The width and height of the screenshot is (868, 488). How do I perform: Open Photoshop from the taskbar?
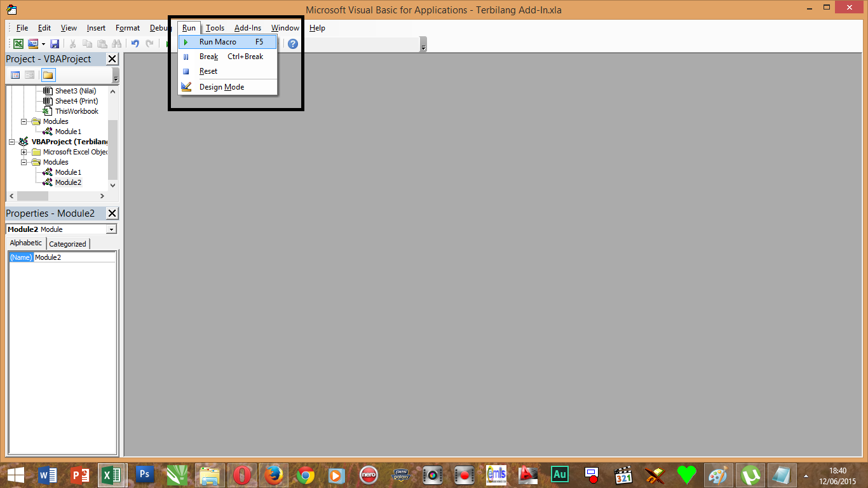click(145, 475)
